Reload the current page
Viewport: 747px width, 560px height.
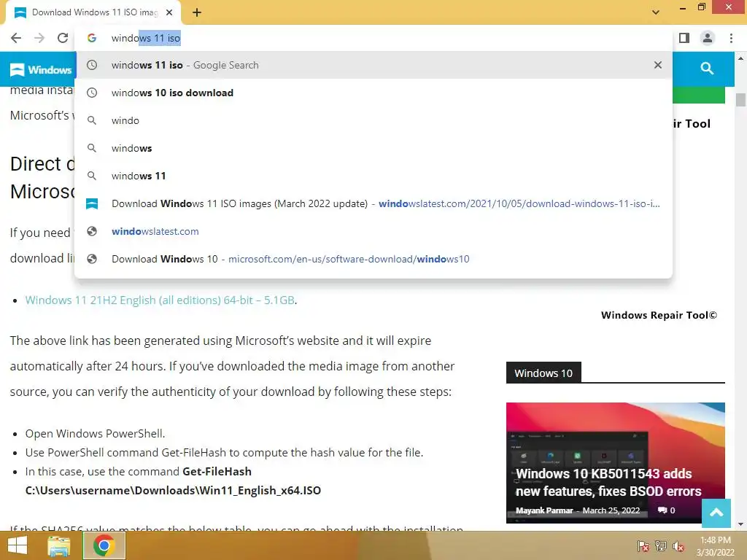click(63, 38)
